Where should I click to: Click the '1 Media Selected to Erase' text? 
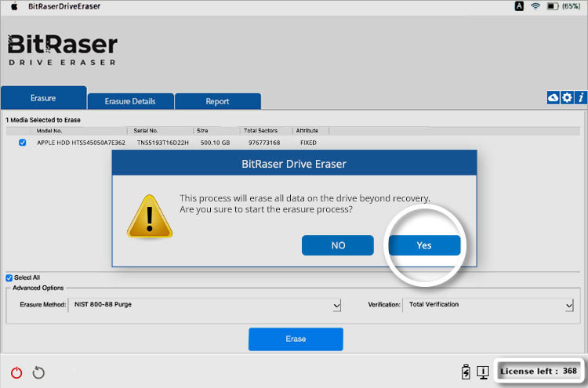[x=43, y=120]
